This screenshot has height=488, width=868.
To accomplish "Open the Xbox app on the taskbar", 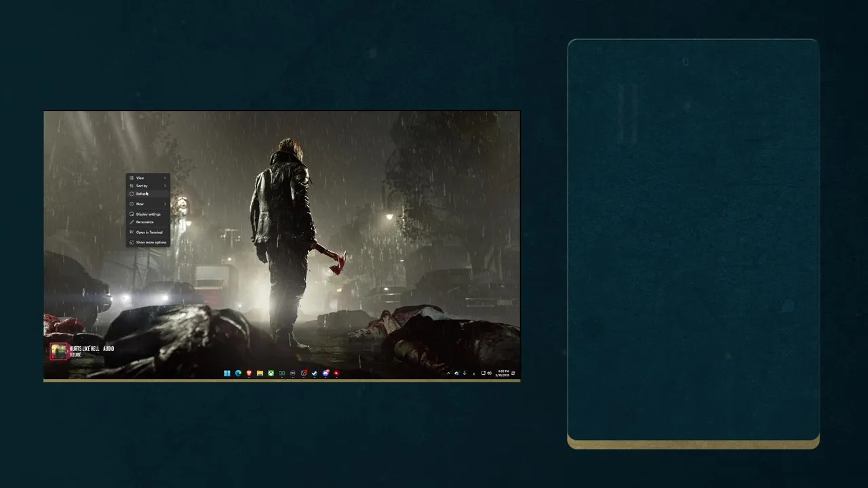I will coord(271,373).
